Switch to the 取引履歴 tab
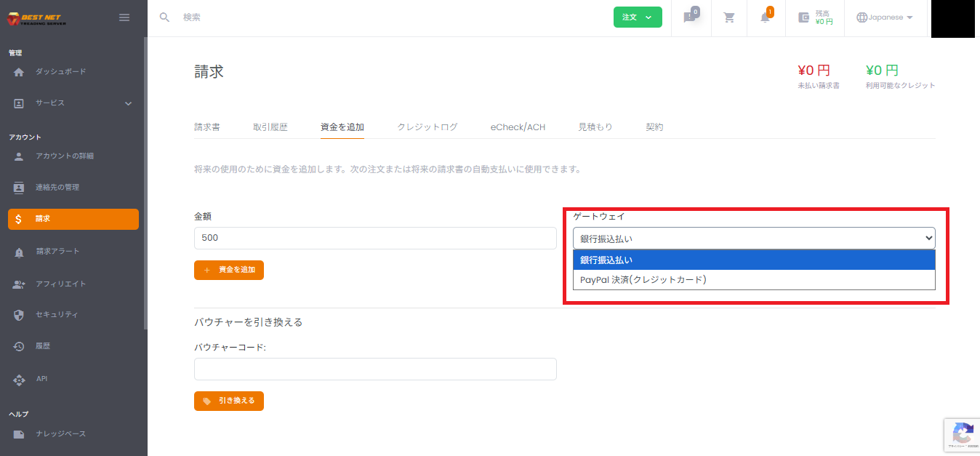Screen dimensions: 980x456 point(269,126)
